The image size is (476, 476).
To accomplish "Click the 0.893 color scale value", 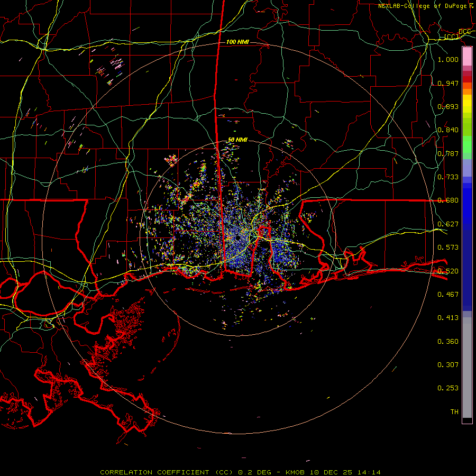I will pyautogui.click(x=448, y=106).
